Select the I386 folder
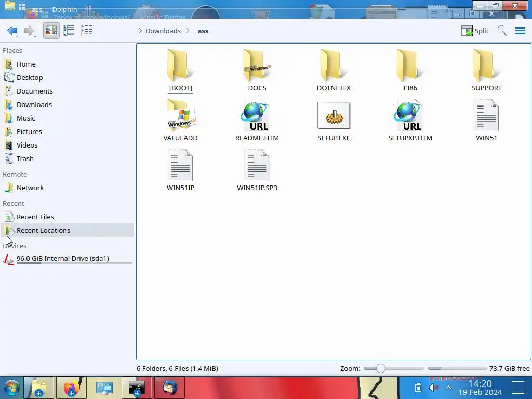This screenshot has height=399, width=532. 410,71
